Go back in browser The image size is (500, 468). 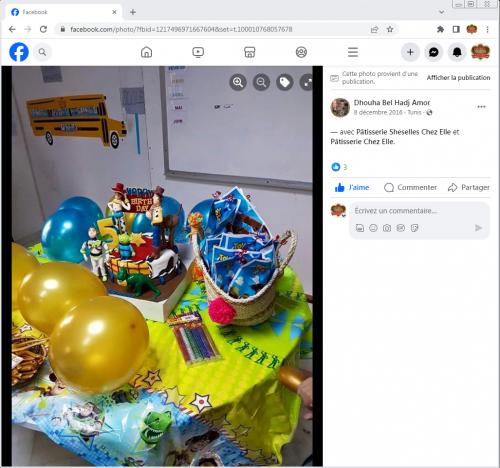12,29
